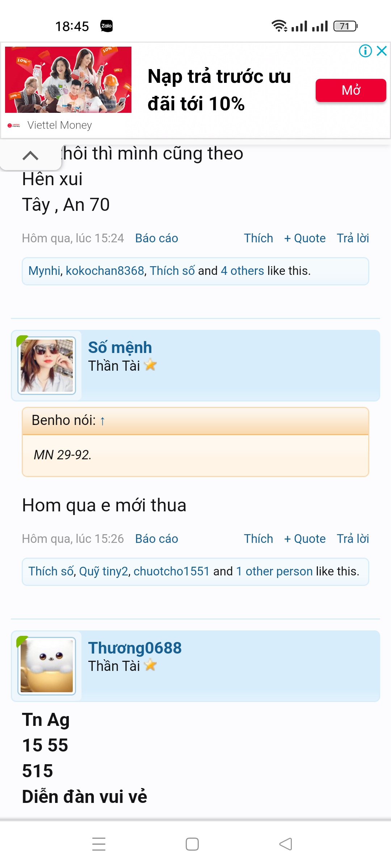Show the 4 others who liked

(242, 271)
